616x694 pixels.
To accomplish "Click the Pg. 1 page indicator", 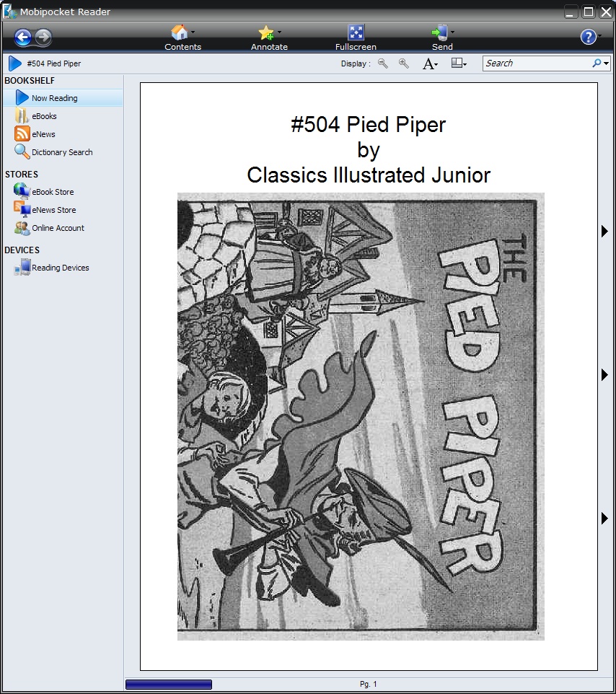I will 368,685.
